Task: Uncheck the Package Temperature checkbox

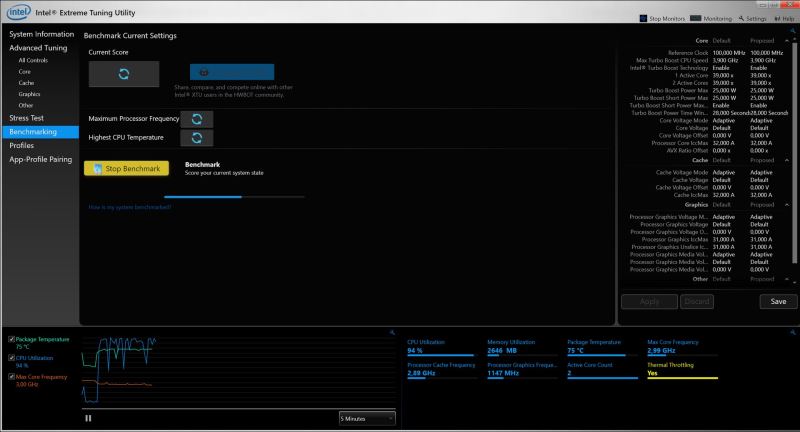Action: click(11, 340)
